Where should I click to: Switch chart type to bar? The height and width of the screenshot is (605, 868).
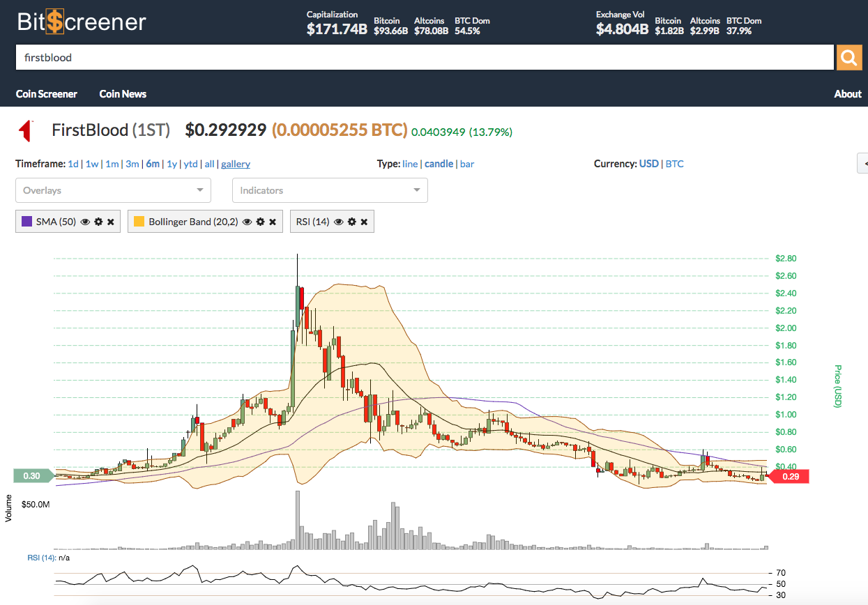(467, 164)
